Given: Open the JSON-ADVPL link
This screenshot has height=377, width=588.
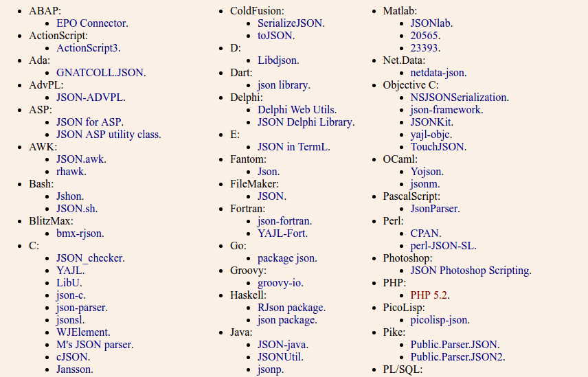Looking at the screenshot, I should point(89,98).
